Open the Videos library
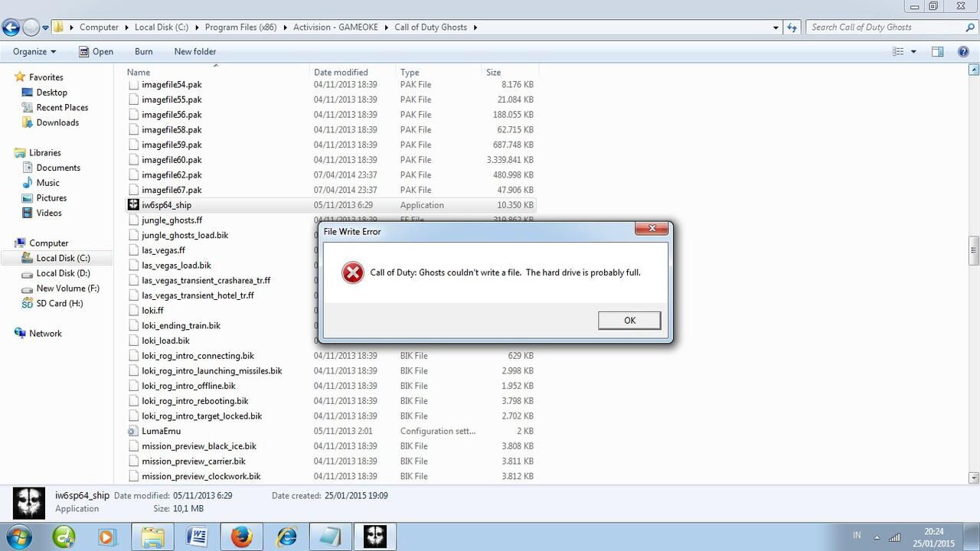 click(x=49, y=213)
